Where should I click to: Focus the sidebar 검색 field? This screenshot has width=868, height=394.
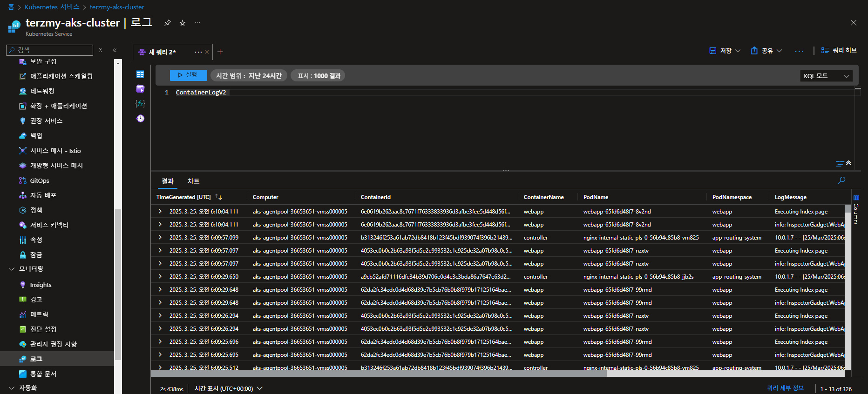coord(50,50)
